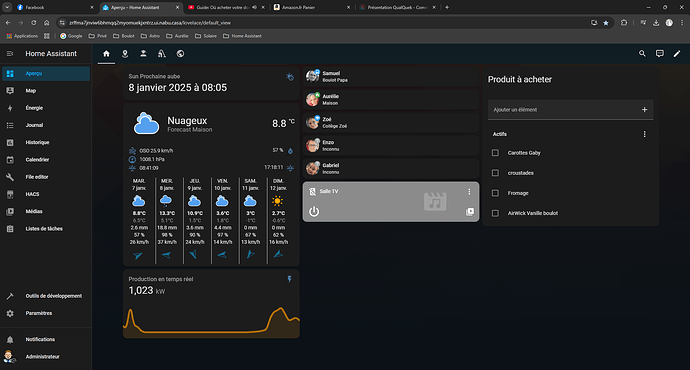Screen dimensions: 690x370
Task: Open the Samuel person entity
Action: click(391, 77)
